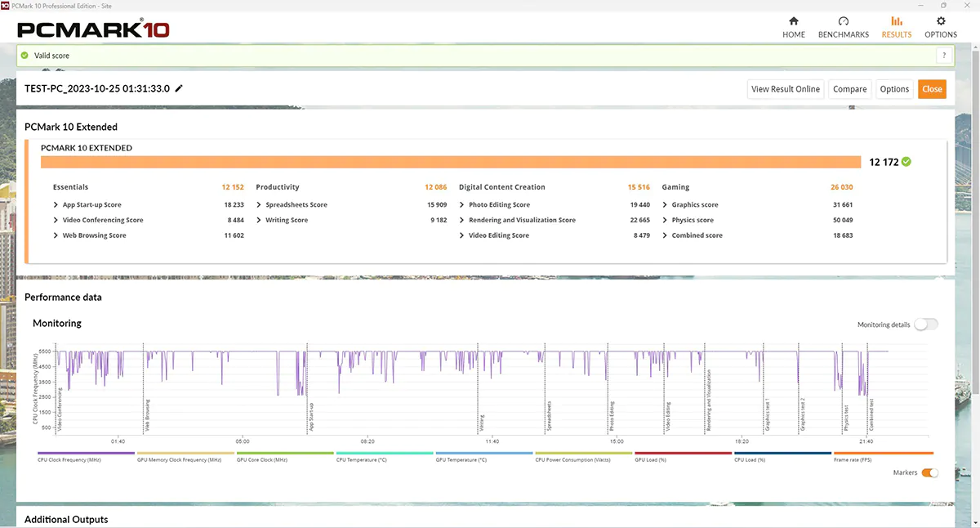Open the valid score help question mark

click(x=944, y=56)
